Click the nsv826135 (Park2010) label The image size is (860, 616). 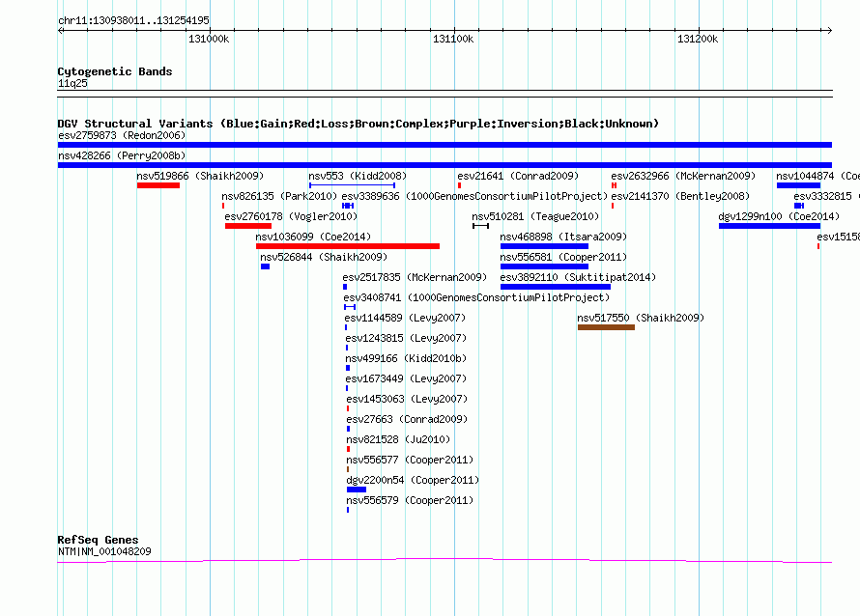click(x=279, y=196)
